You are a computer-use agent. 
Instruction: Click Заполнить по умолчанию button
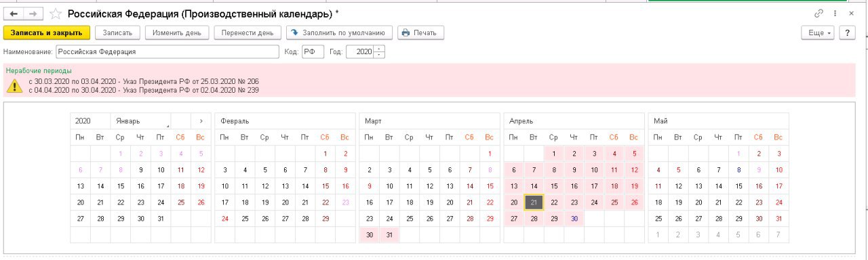point(339,32)
